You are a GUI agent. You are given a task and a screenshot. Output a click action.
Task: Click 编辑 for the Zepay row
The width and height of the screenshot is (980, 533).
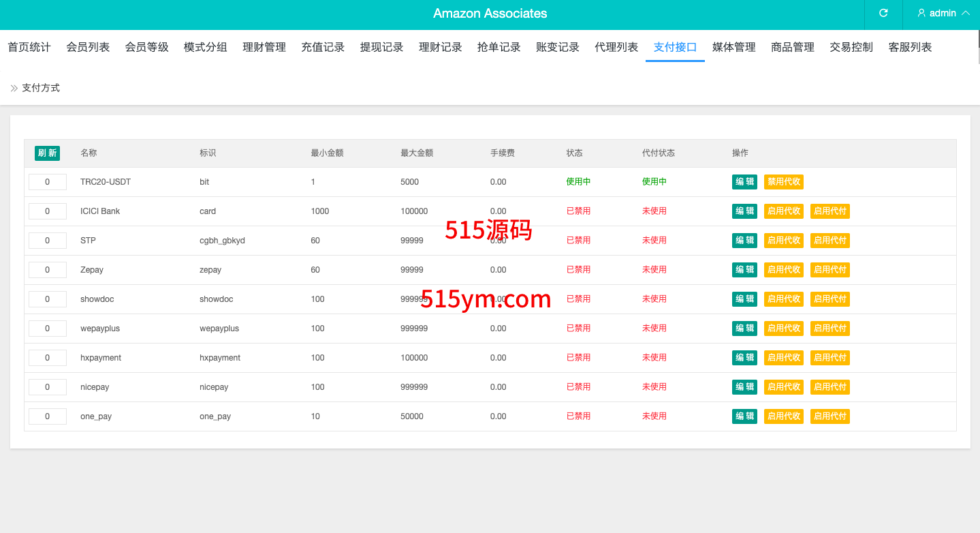(x=744, y=270)
